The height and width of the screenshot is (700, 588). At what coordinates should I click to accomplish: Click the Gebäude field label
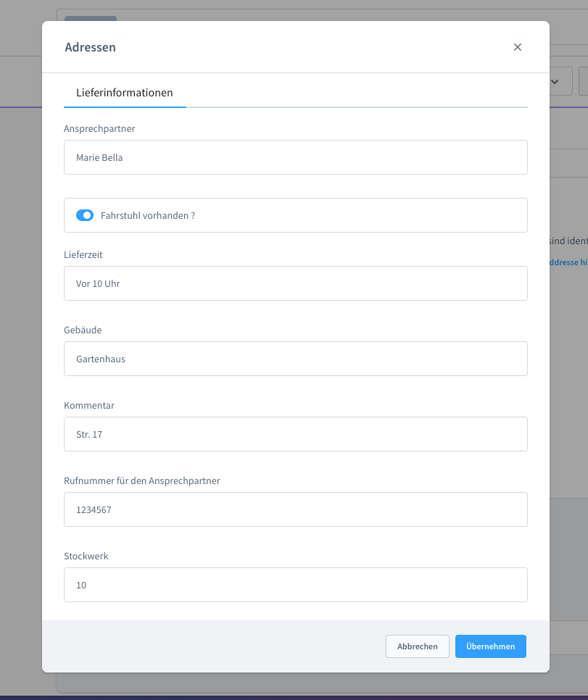(x=83, y=330)
